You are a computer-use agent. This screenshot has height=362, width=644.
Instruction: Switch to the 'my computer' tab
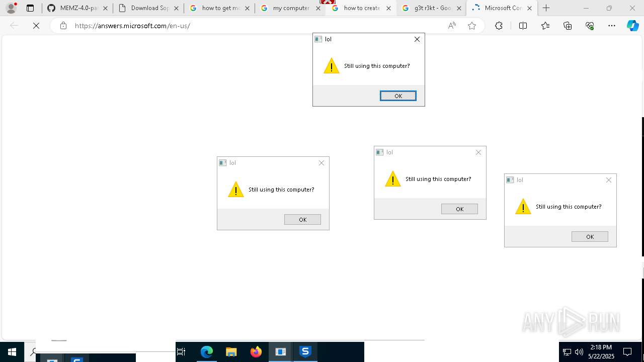(290, 8)
